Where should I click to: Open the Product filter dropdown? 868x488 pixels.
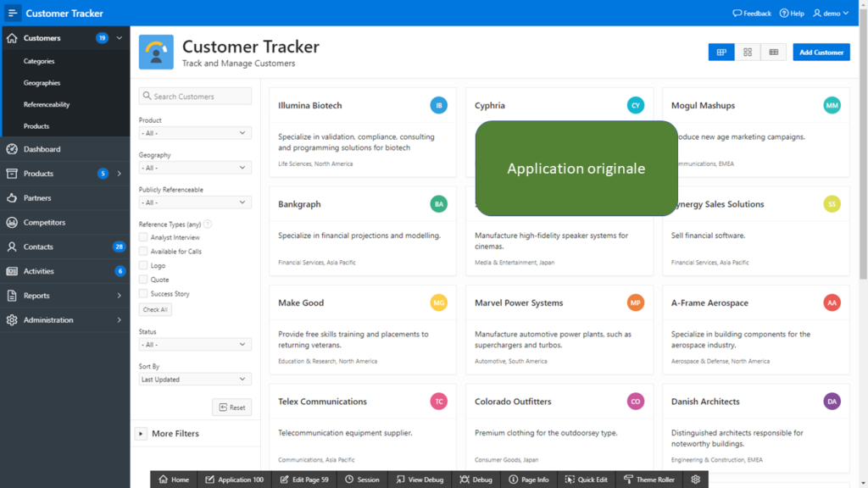195,133
